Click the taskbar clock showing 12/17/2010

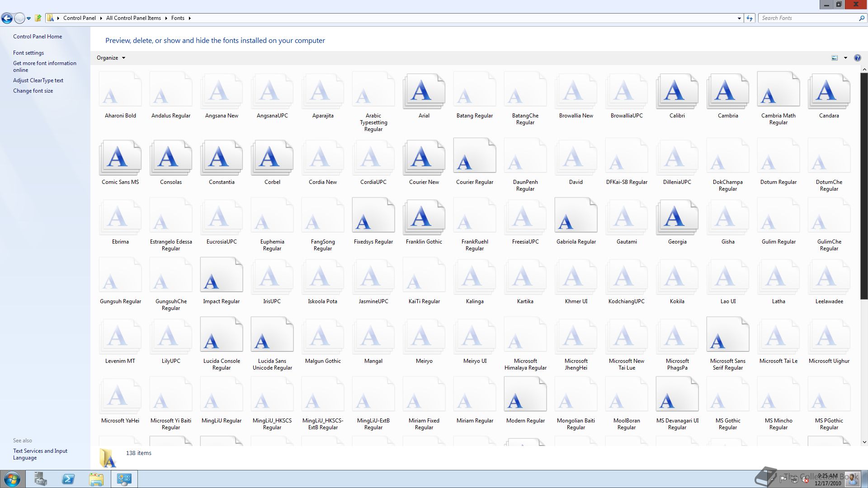click(x=828, y=479)
